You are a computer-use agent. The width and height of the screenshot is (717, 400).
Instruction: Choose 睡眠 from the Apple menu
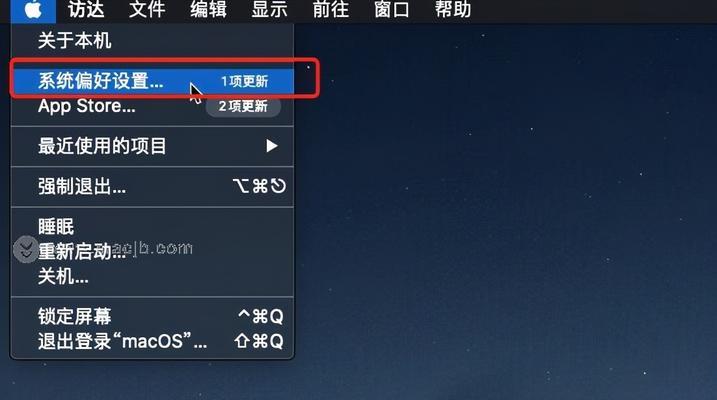click(x=152, y=226)
